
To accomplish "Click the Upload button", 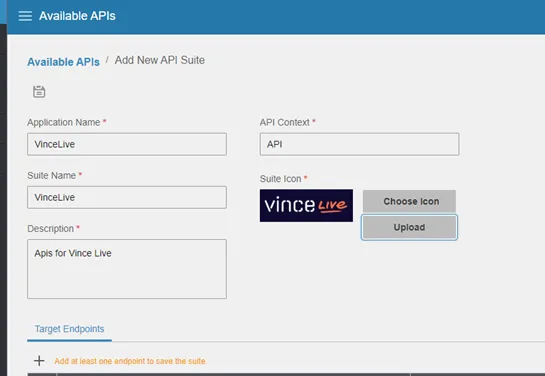I will coord(409,227).
